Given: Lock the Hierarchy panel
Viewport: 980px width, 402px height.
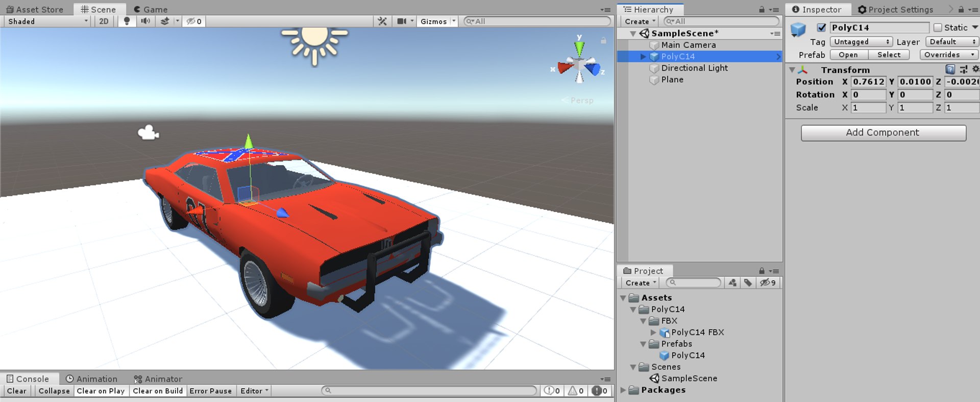Looking at the screenshot, I should click(x=762, y=9).
